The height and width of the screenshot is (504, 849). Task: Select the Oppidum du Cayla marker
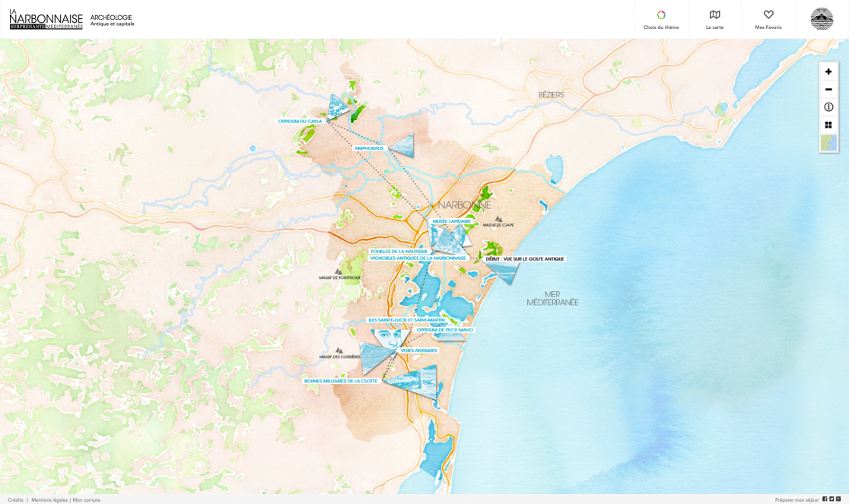coord(300,122)
